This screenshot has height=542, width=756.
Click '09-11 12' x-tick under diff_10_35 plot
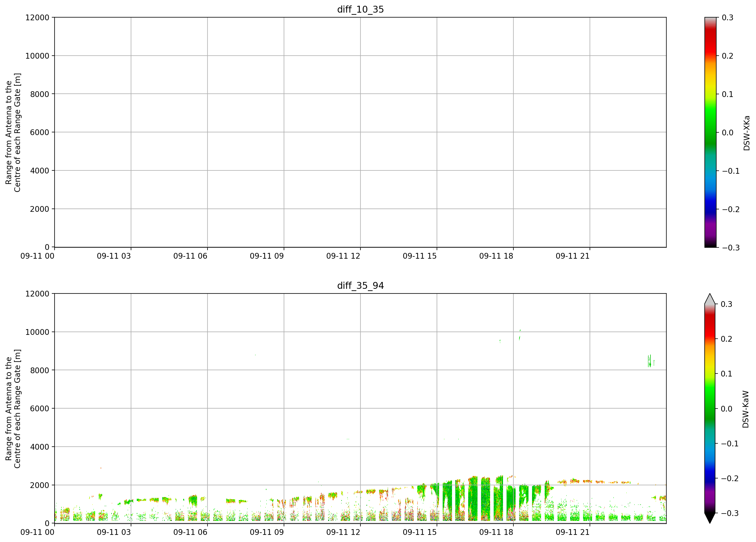click(343, 256)
